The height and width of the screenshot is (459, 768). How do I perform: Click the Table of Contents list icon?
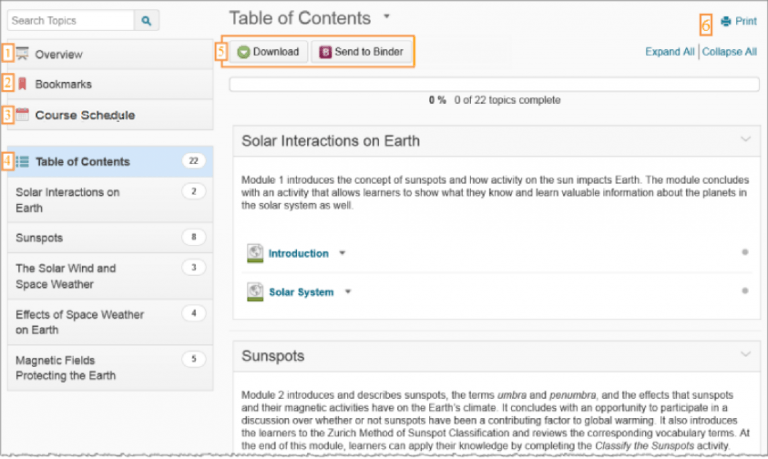[x=22, y=162]
